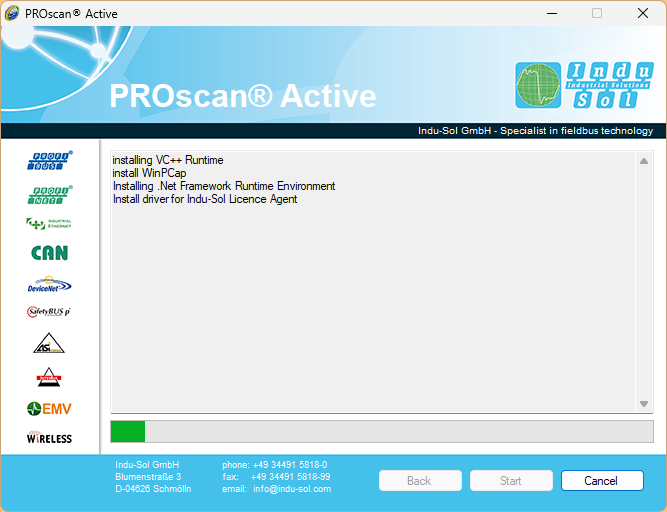Screen dimensions: 667x512
Task: Click the Indu-Sol oscilloscope globe logo
Action: pos(538,85)
